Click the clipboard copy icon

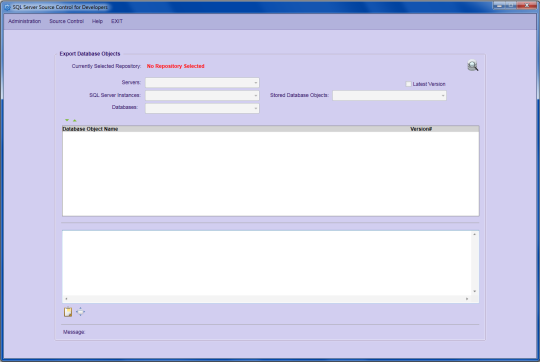68,312
